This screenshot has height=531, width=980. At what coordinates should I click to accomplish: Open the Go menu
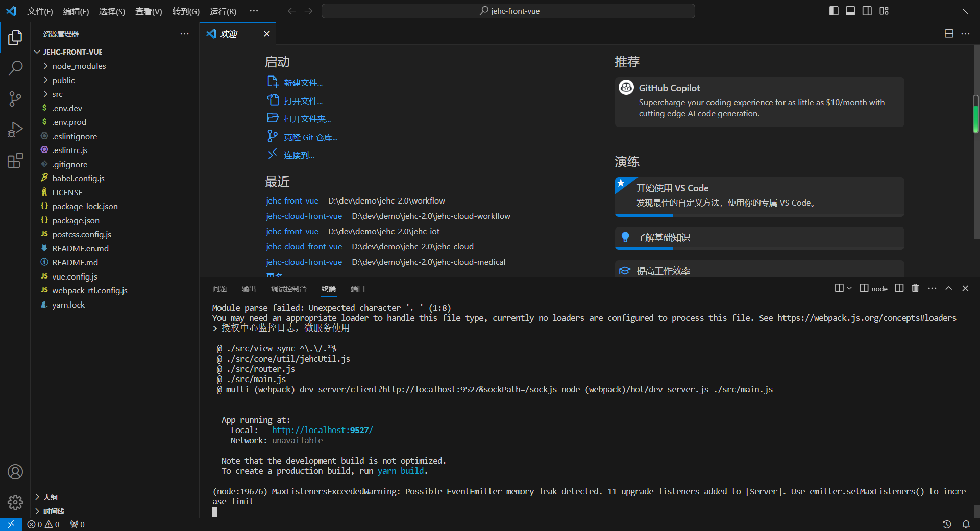(186, 11)
